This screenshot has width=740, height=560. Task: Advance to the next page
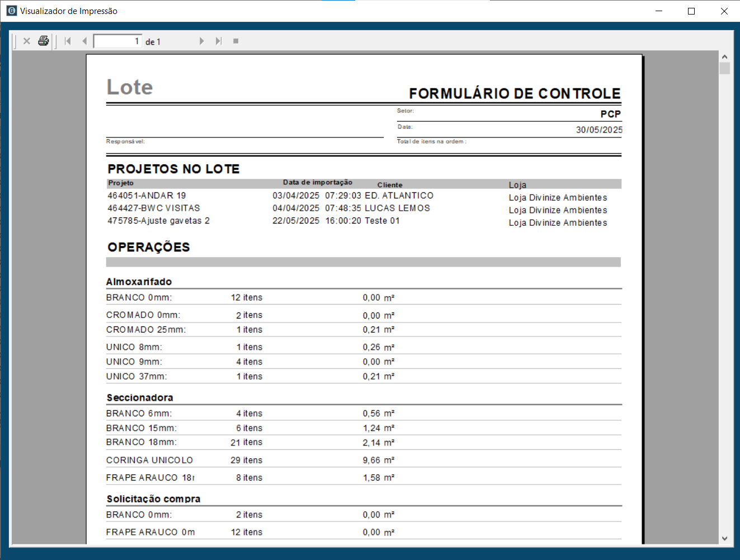201,41
